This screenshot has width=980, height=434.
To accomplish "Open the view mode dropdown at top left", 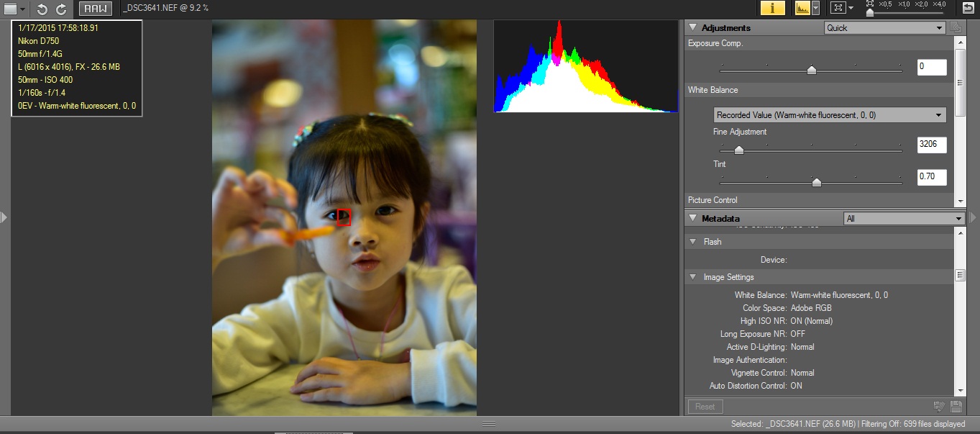I will pos(15,9).
